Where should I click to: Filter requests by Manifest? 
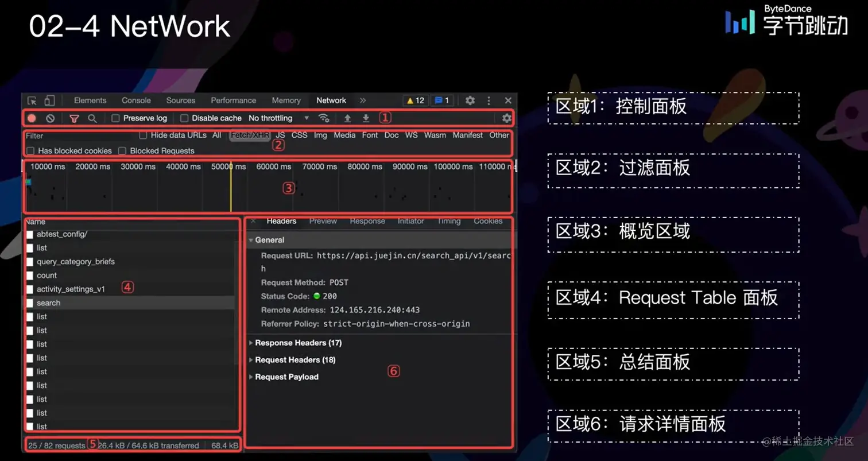coord(468,135)
